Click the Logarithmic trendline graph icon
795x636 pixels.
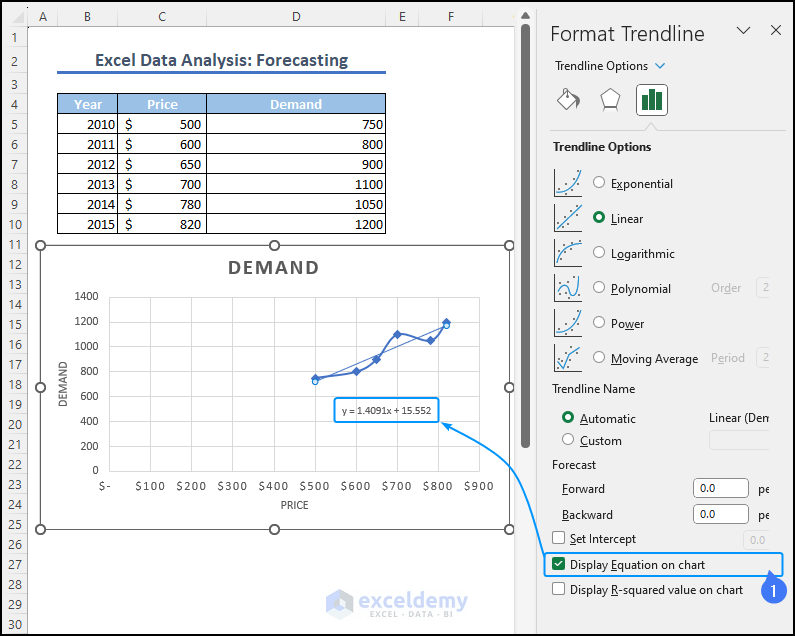(x=568, y=253)
